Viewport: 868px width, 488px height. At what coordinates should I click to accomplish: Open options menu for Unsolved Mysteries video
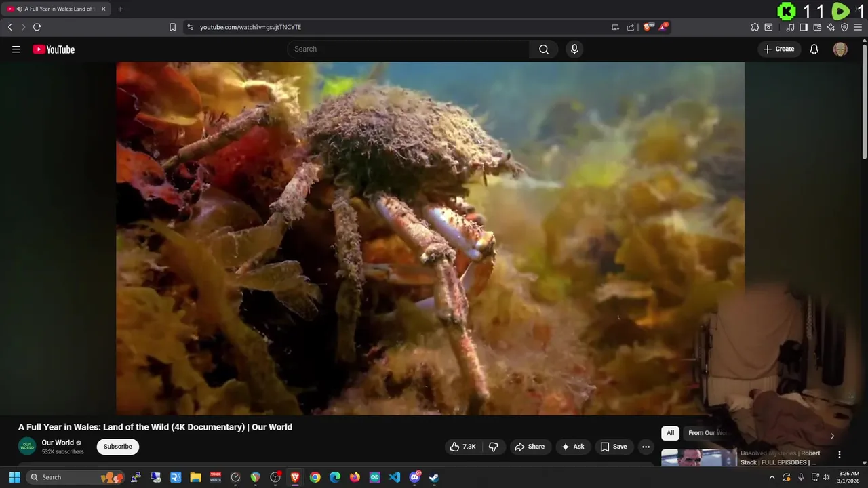point(840,455)
